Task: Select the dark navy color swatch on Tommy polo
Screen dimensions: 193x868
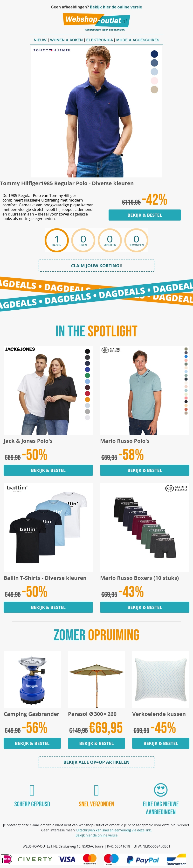Action: (154, 54)
